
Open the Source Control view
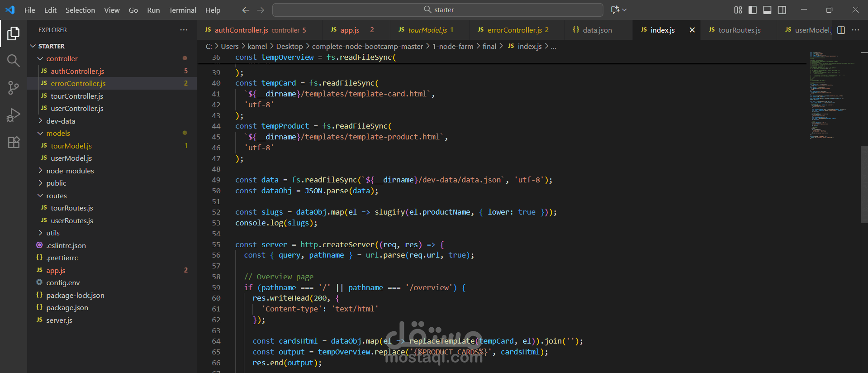click(x=14, y=88)
